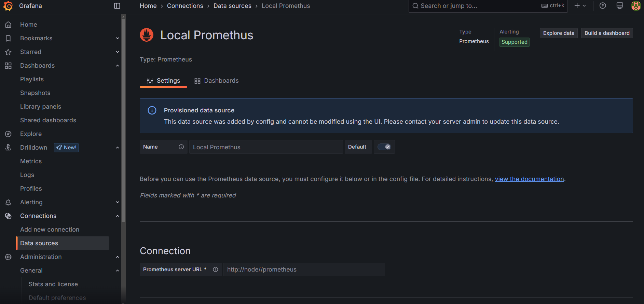Open the news monitor icon in top bar

tap(620, 6)
